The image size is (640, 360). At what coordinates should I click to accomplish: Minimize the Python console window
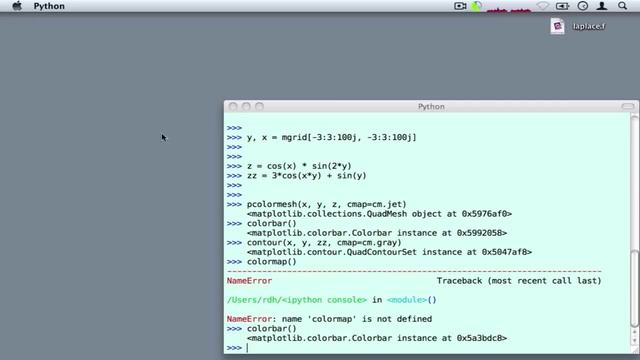246,107
